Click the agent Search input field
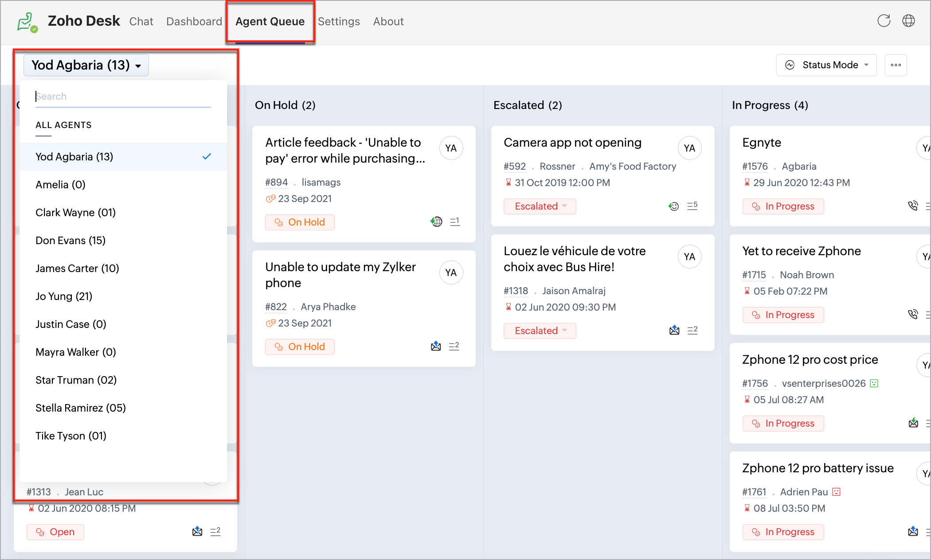Image resolution: width=931 pixels, height=560 pixels. point(123,97)
